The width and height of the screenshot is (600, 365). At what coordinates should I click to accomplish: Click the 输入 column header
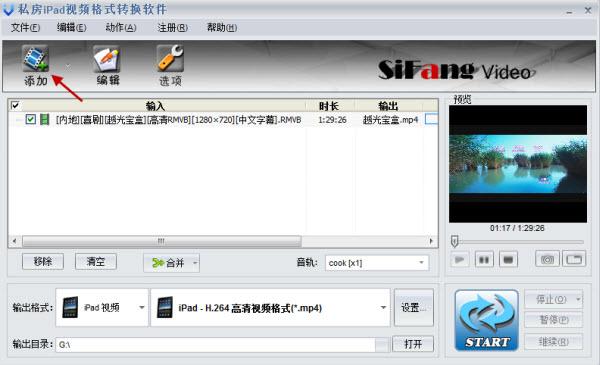pyautogui.click(x=155, y=106)
